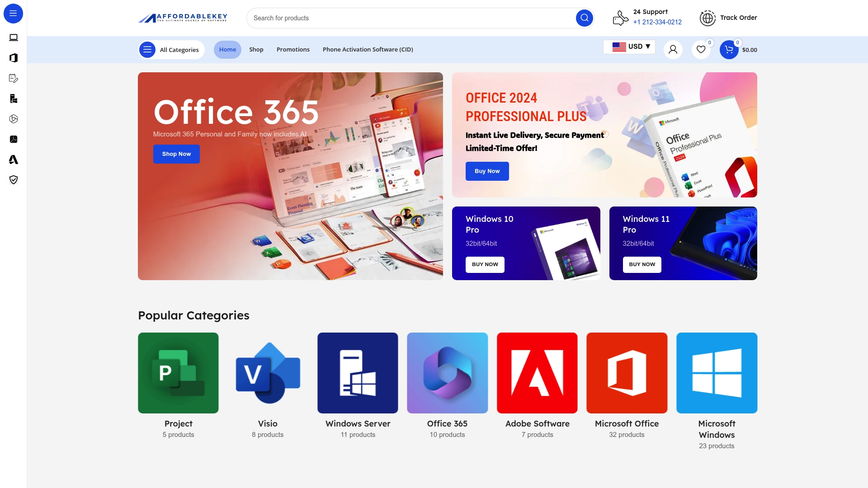Click the Windows Server icon in the left sidebar
The height and width of the screenshot is (488, 868).
[x=14, y=99]
